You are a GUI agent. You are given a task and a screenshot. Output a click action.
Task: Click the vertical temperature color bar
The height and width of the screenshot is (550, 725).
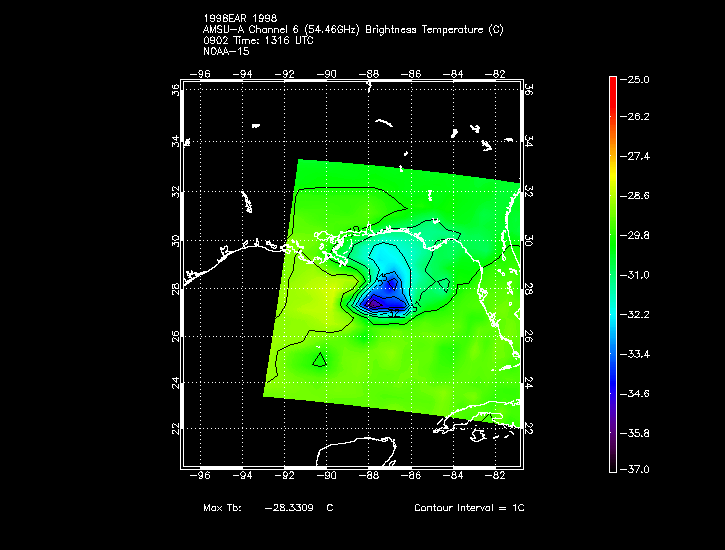613,275
